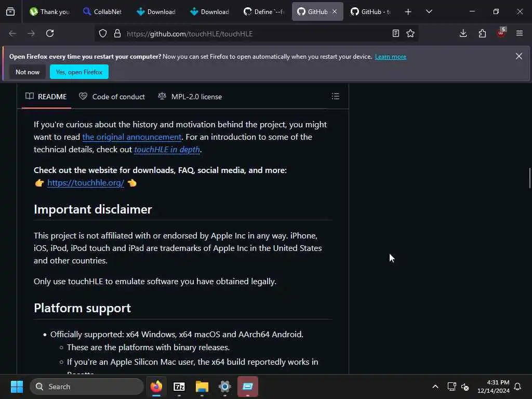Switch to the second Download tab
Viewport: 532px width, 399px height.
(210, 12)
